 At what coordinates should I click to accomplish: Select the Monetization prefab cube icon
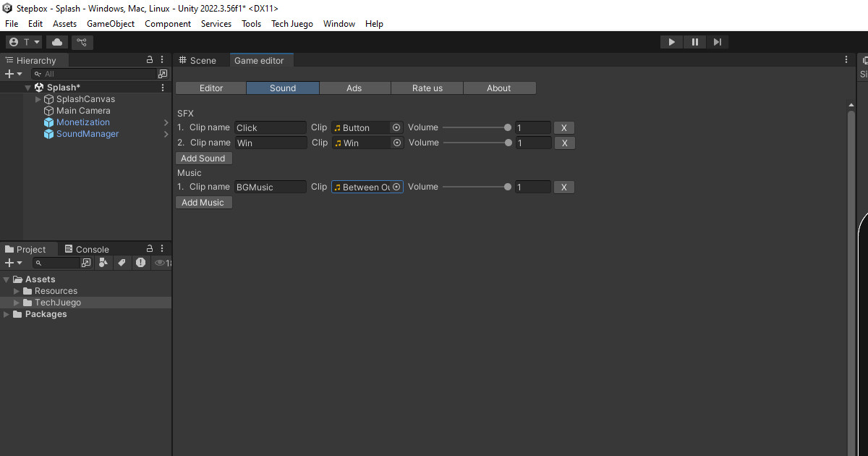(49, 122)
